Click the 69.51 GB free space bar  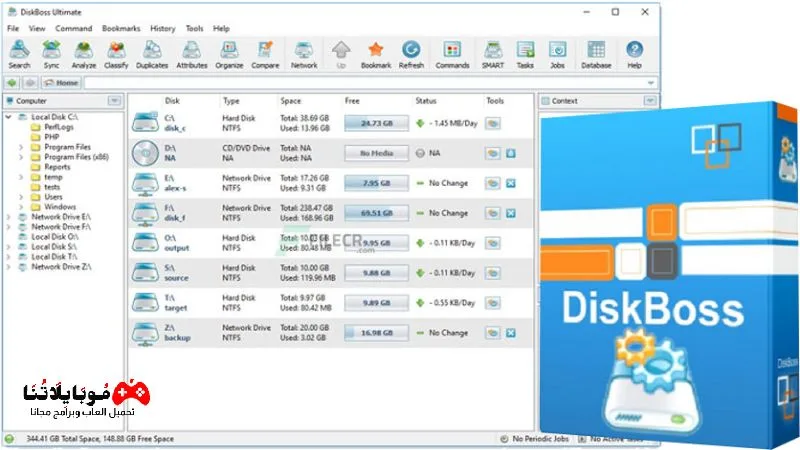click(x=377, y=213)
